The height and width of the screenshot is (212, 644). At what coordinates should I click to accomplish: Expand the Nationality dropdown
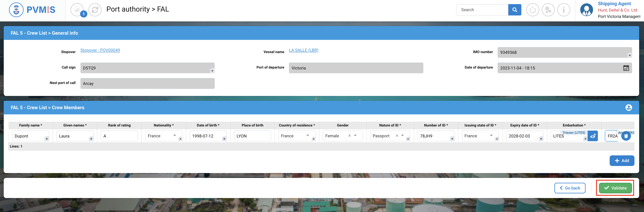tap(175, 136)
